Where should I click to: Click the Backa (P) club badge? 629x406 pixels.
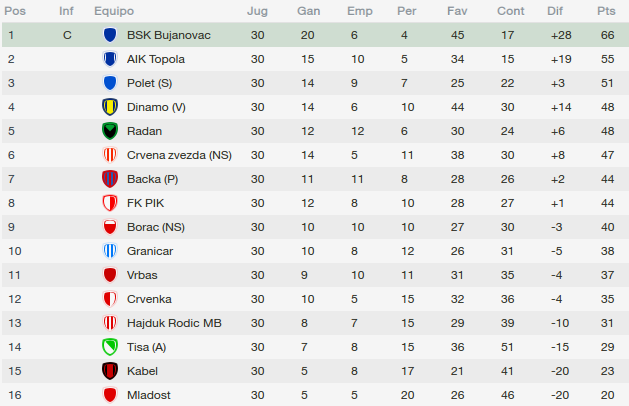[x=110, y=179]
